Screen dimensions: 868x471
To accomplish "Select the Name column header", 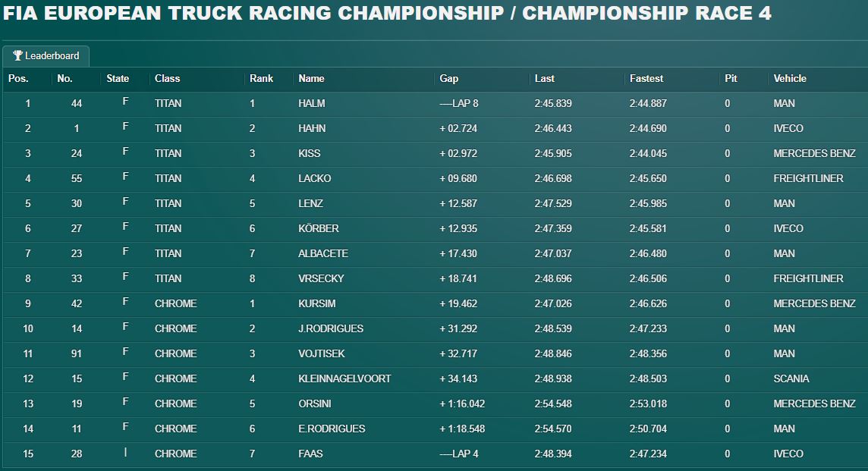I will [x=311, y=79].
